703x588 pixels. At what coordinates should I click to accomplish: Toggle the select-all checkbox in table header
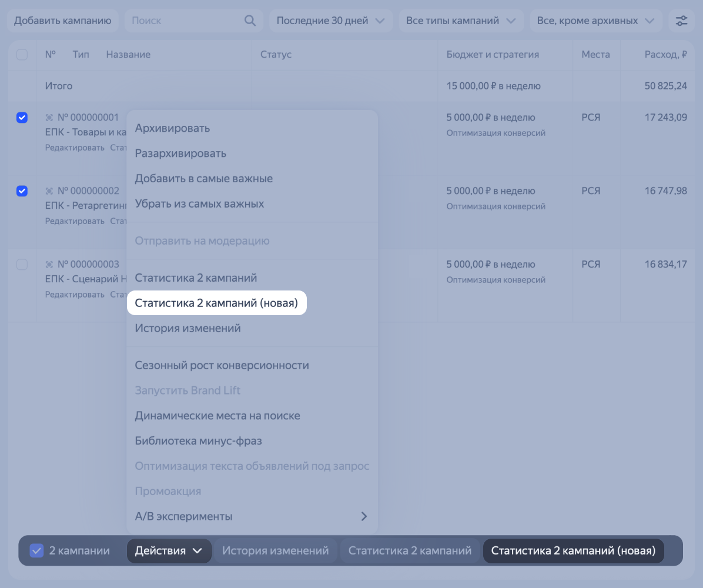[22, 55]
